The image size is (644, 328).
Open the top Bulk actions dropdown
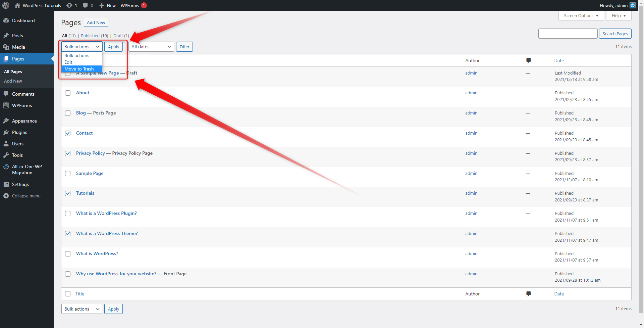click(82, 47)
